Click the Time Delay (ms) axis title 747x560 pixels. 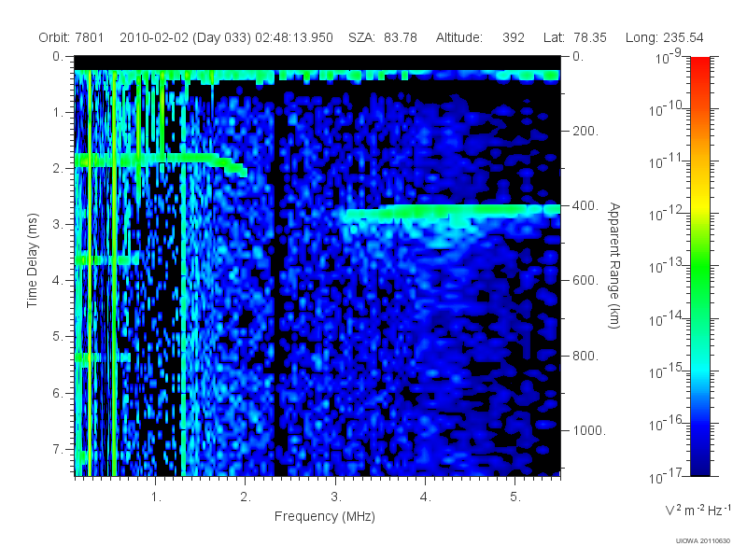click(32, 260)
